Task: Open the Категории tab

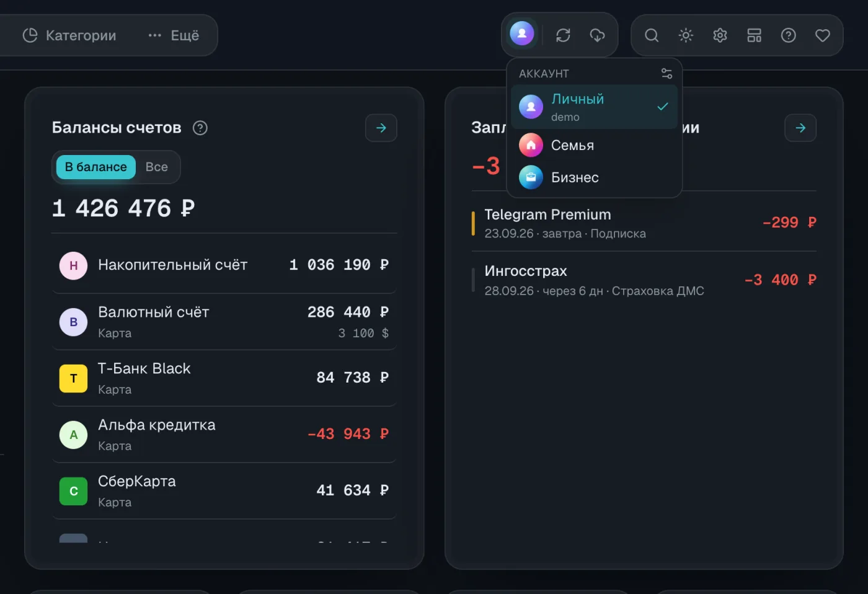Action: (69, 35)
